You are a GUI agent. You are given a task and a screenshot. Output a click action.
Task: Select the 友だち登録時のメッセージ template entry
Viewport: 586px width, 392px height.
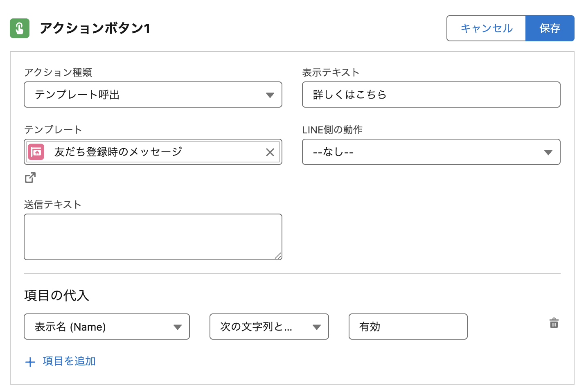point(118,152)
